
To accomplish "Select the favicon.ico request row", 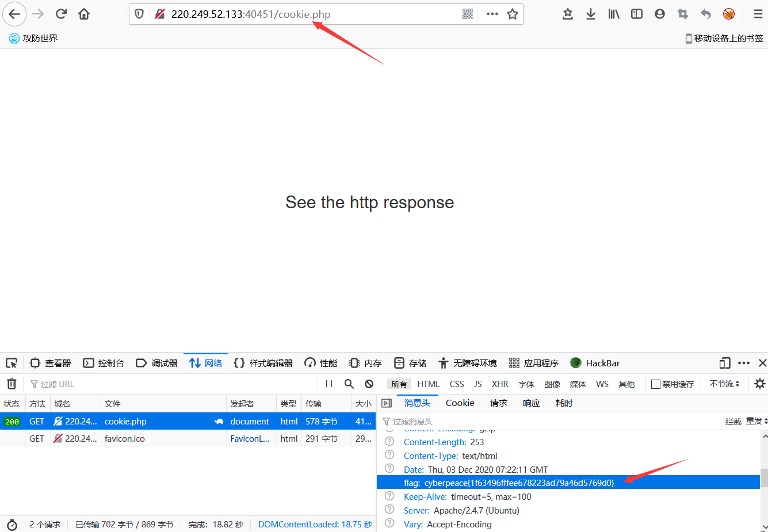I will [x=188, y=438].
